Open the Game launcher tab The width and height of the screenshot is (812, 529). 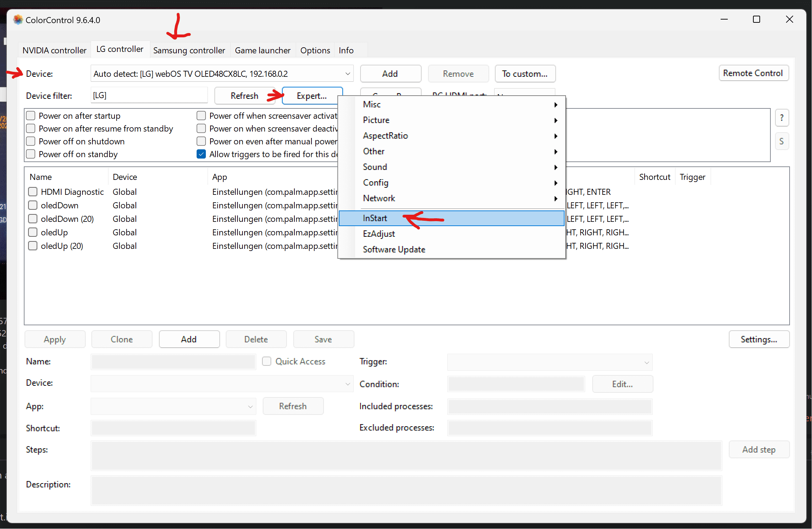pos(263,50)
